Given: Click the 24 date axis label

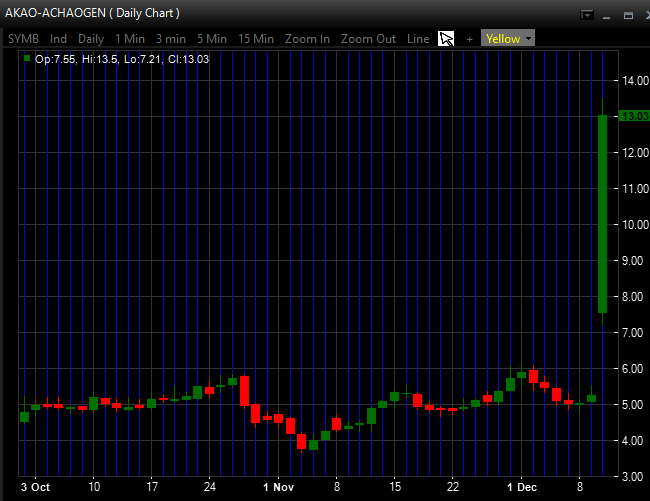Looking at the screenshot, I should pyautogui.click(x=210, y=487).
